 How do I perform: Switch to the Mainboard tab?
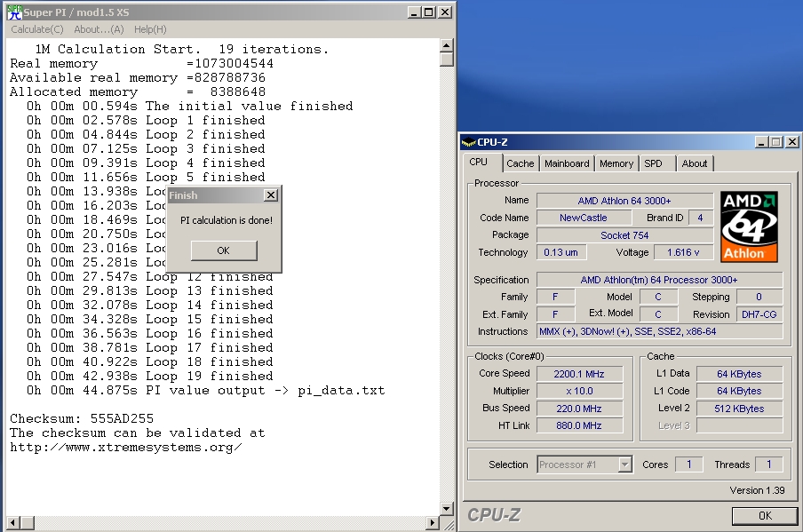click(567, 163)
